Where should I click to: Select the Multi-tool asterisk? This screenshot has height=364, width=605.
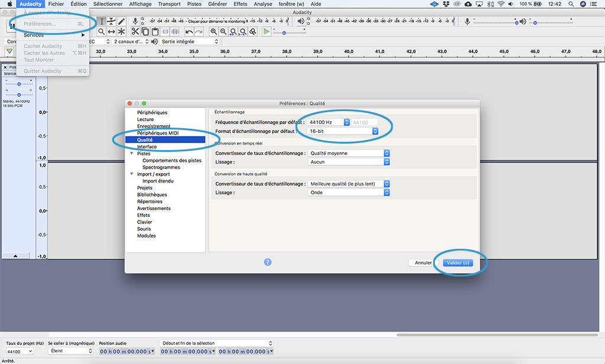(x=121, y=32)
